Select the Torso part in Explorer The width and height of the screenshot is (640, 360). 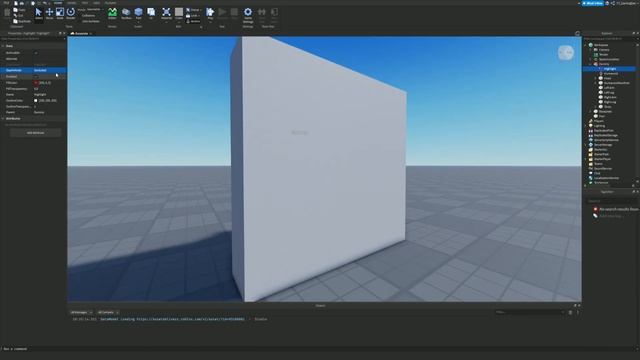pos(607,107)
